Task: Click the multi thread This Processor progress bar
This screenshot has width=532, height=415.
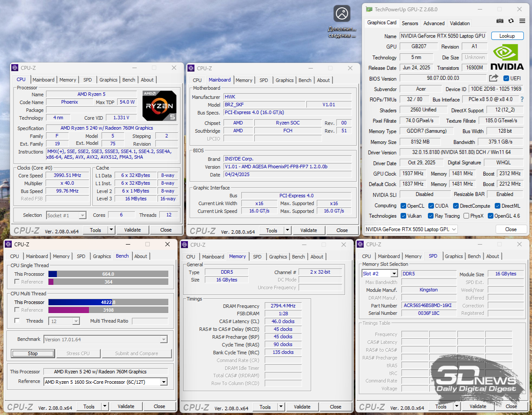Action: [108, 302]
